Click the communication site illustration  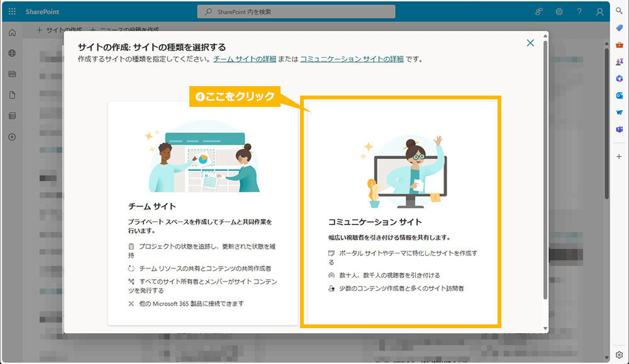coord(405,172)
